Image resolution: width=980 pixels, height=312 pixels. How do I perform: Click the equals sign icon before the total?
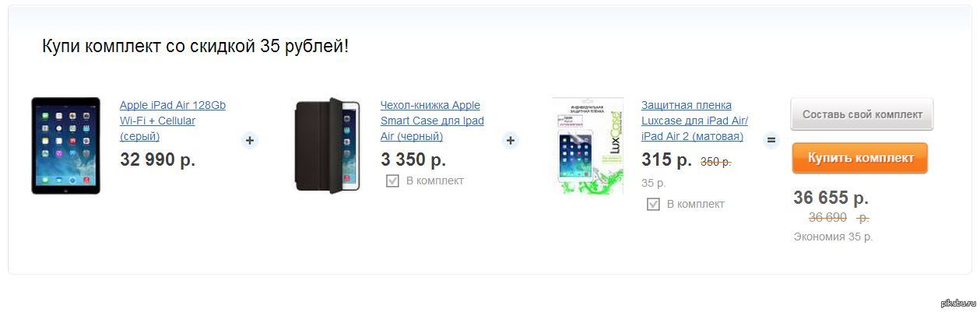click(771, 141)
